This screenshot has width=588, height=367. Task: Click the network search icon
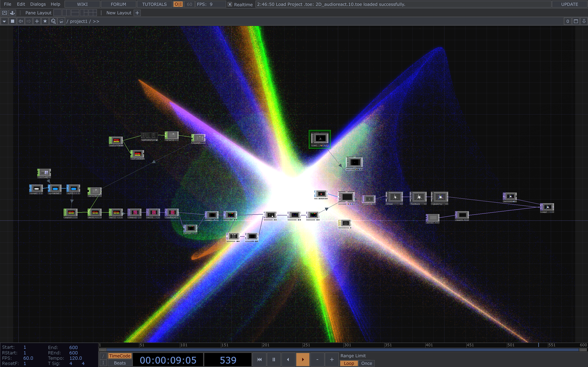[x=53, y=21]
